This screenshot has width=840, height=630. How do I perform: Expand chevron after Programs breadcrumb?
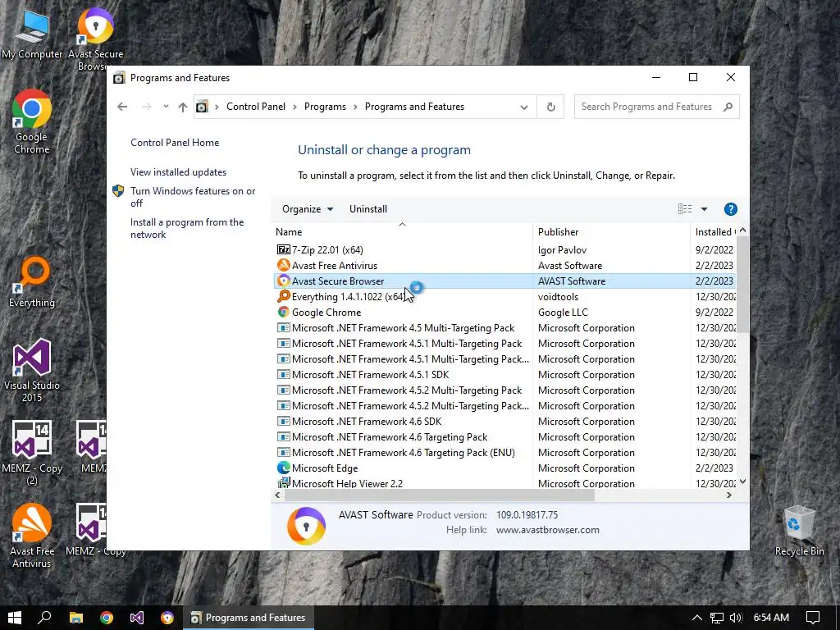pos(355,107)
